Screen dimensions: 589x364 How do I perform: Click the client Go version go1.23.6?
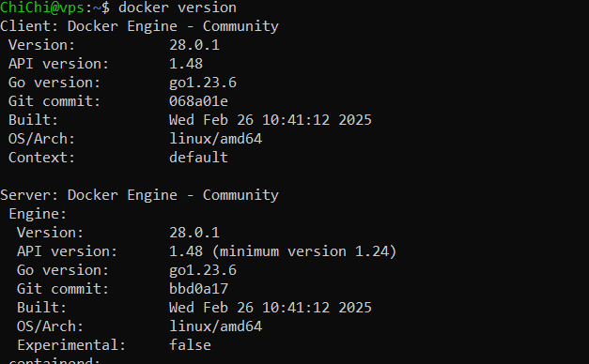pos(203,83)
